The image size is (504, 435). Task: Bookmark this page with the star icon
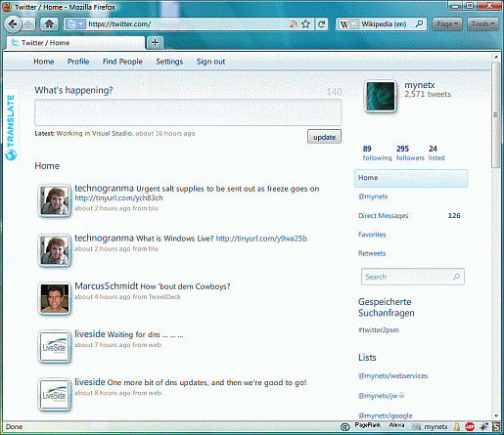305,23
